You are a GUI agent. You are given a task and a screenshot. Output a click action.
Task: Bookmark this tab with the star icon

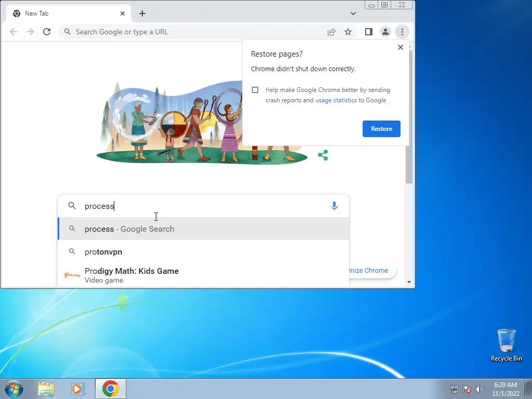point(348,32)
